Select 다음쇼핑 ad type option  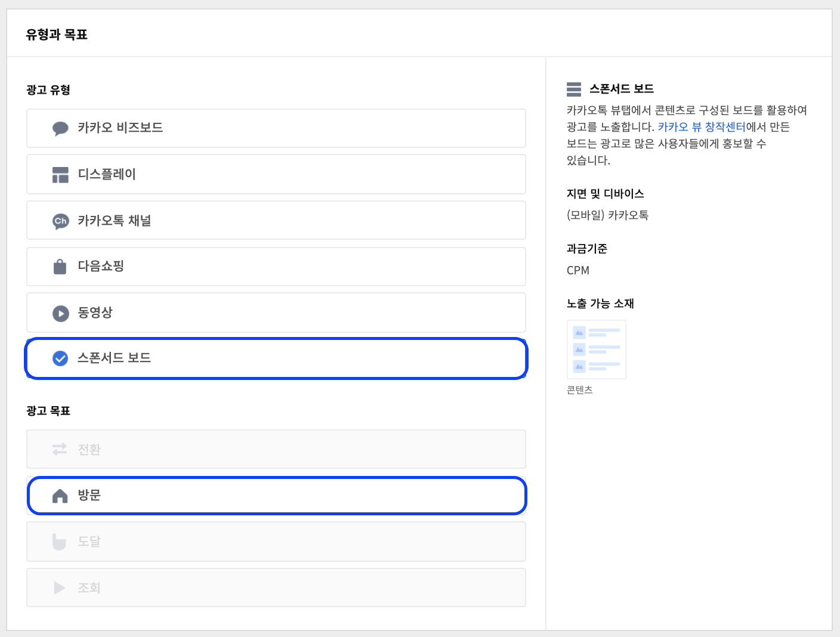[x=276, y=267]
